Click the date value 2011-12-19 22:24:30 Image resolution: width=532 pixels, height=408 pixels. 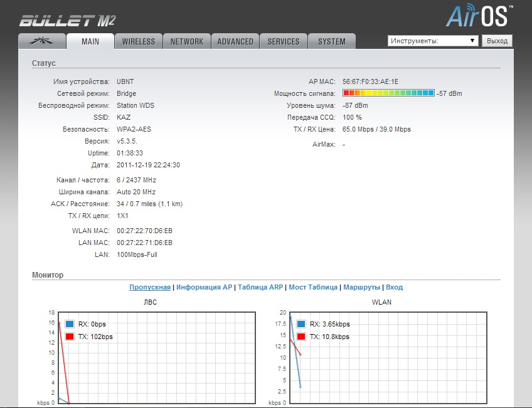pos(148,165)
